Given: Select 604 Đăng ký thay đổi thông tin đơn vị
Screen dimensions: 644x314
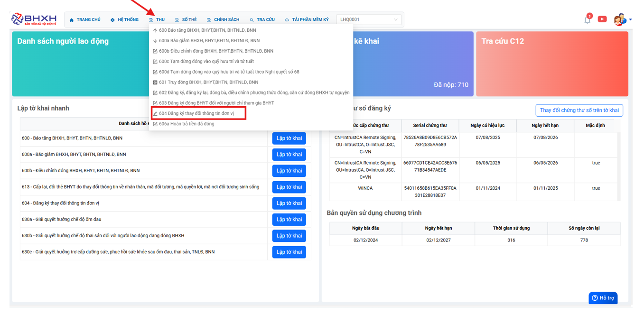Looking at the screenshot, I should 196,114.
